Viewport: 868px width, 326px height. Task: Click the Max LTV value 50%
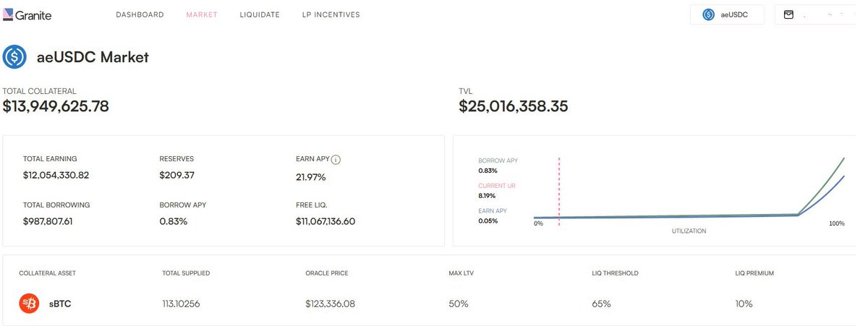pyautogui.click(x=459, y=304)
